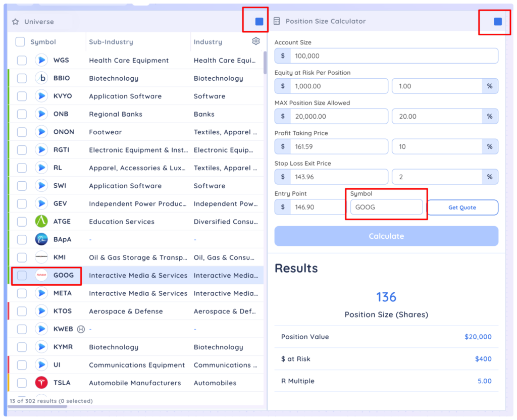The width and height of the screenshot is (517, 420).
Task: Check the GOOG row checkbox
Action: coord(22,275)
